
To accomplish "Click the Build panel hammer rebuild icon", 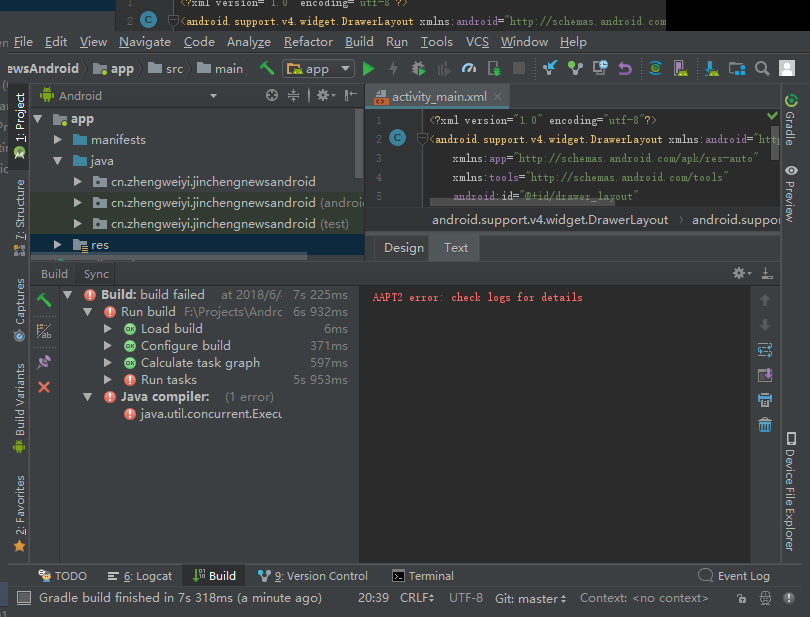I will 44,299.
